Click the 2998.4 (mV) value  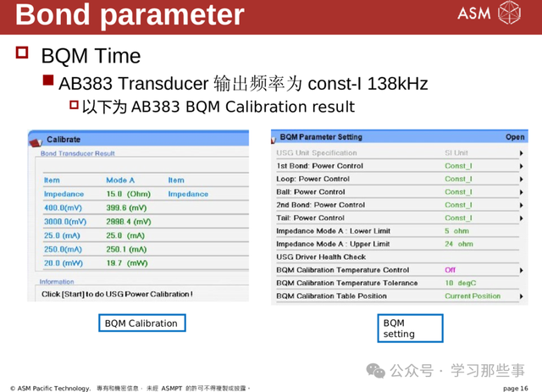coord(129,222)
